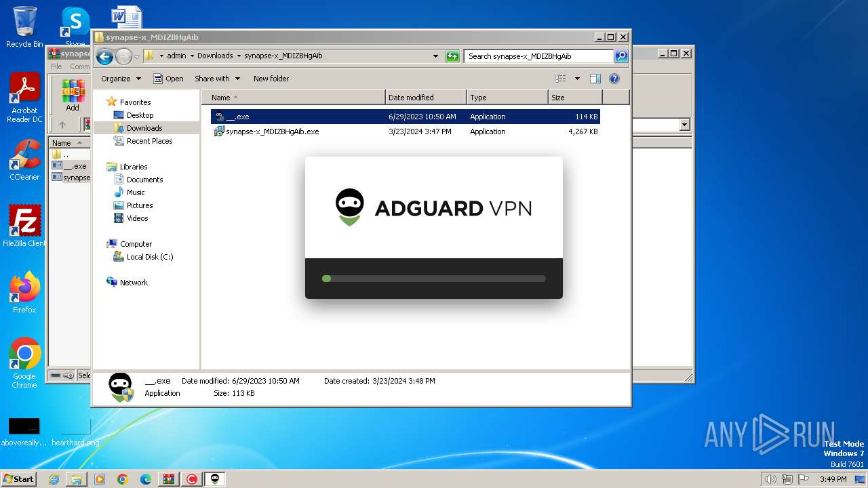Open Windows Explorer from the taskbar
The image size is (868, 488).
click(77, 479)
